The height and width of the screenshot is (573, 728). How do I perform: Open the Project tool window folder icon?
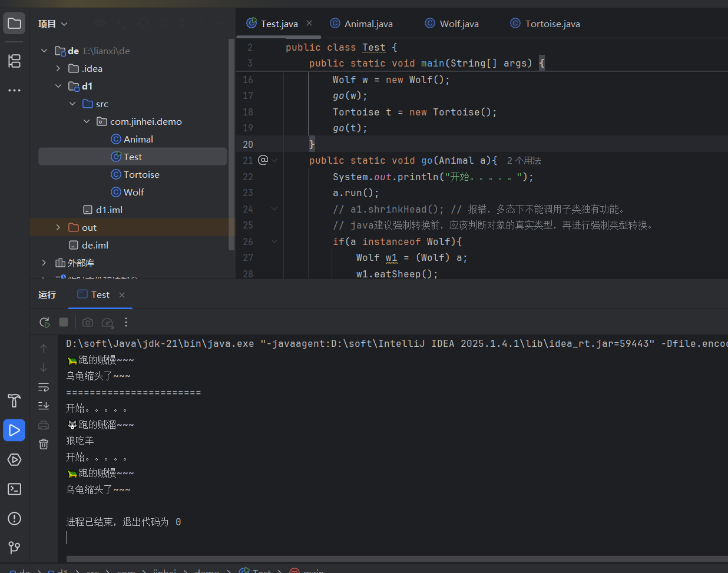(15, 24)
